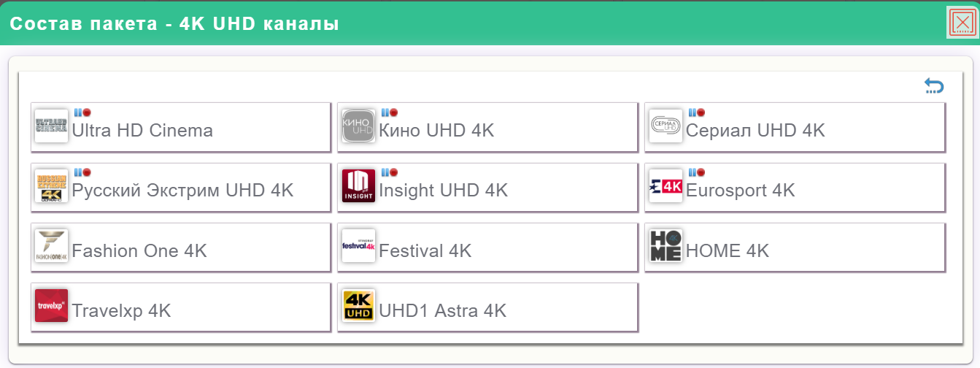Viewport: 980px width, 368px height.
Task: Click the red Travelxp logo icon
Action: tap(52, 306)
